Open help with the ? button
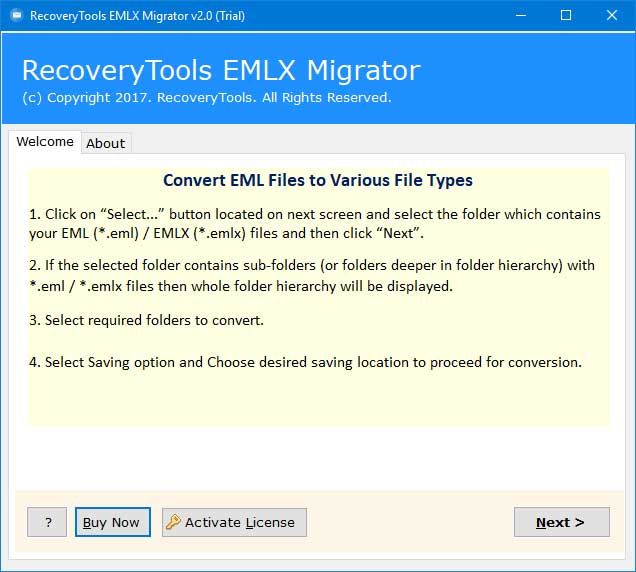 (x=47, y=522)
